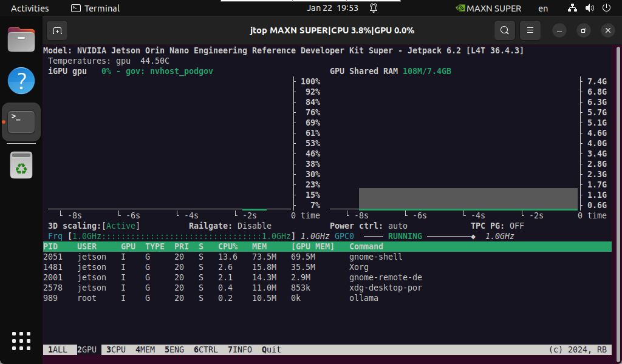Show applications grid in the dock

point(21,341)
